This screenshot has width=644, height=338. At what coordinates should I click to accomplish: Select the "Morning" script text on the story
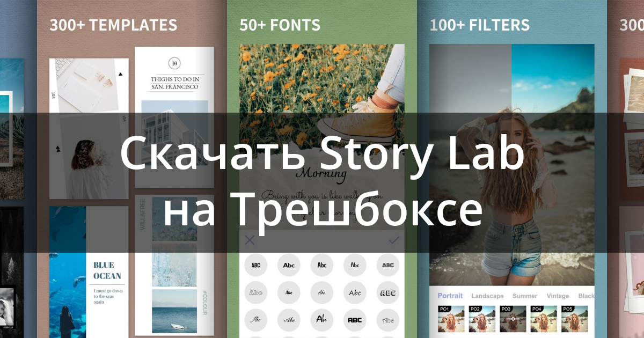pyautogui.click(x=321, y=174)
